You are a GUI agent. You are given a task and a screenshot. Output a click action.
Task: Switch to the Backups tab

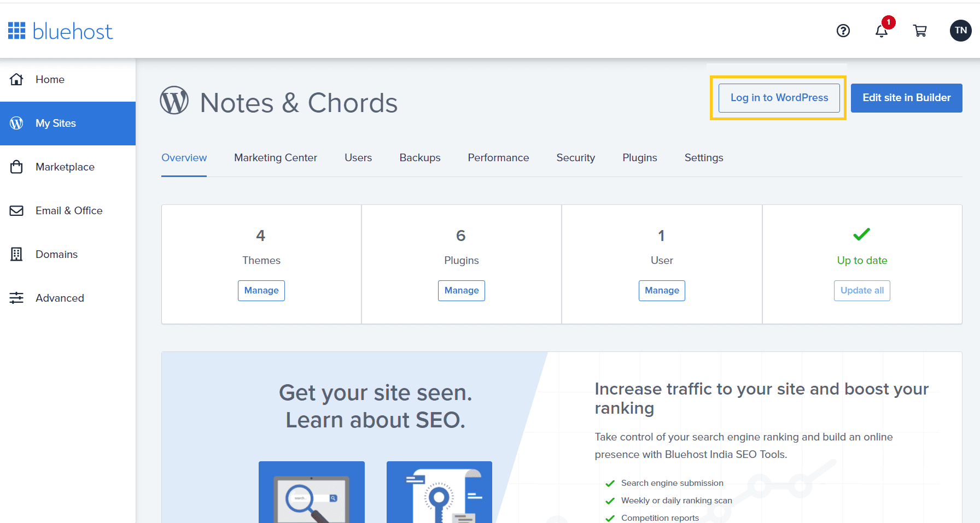pos(420,157)
